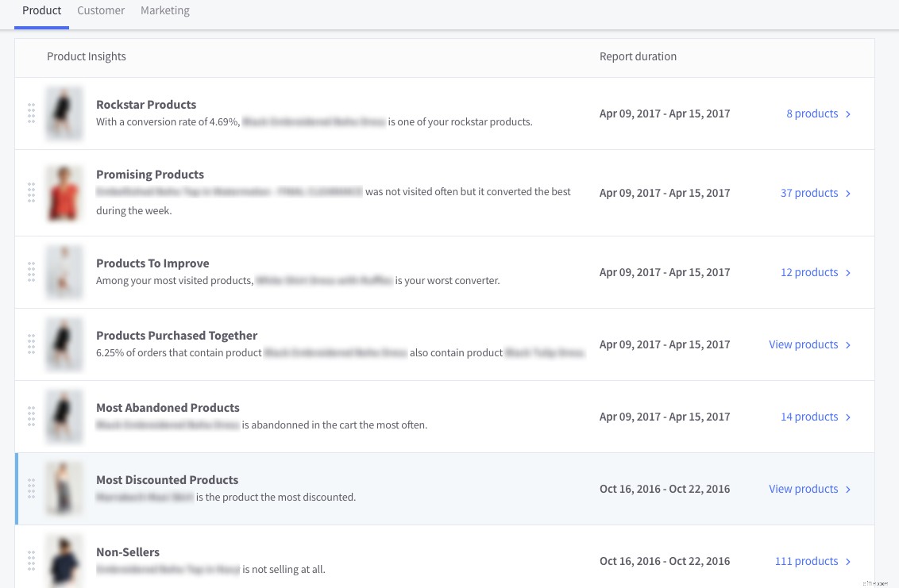
Task: Select the reorder icon for Most Discounted Products
Action: click(32, 488)
